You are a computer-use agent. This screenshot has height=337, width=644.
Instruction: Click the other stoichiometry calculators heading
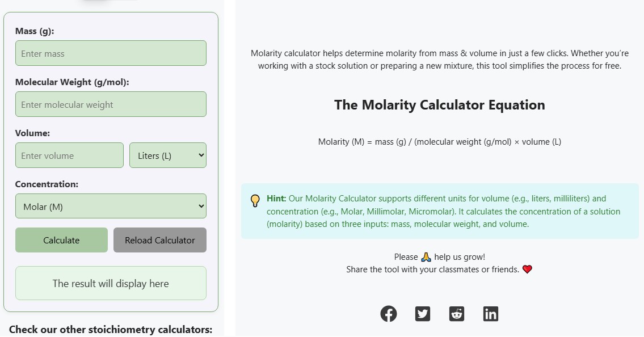(x=111, y=330)
